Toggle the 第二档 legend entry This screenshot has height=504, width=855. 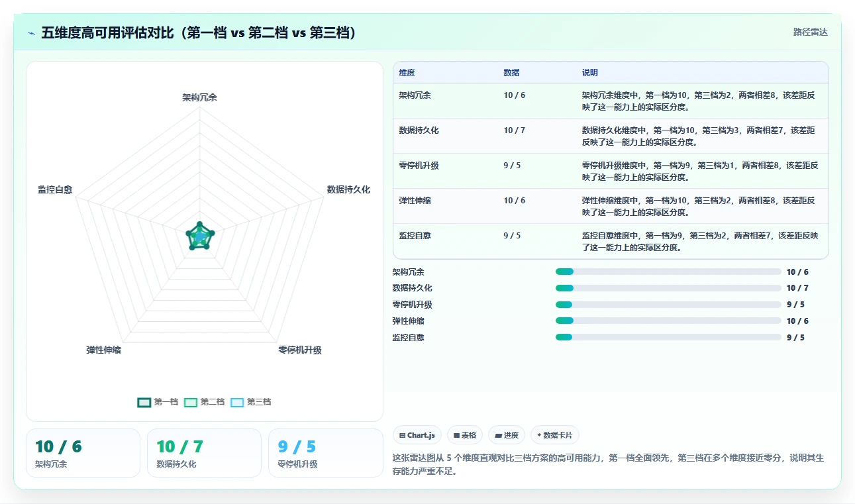[205, 402]
